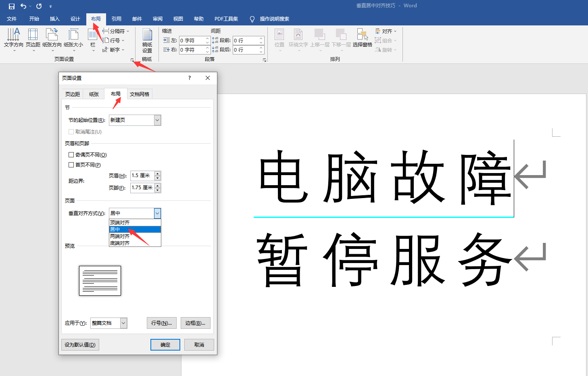Choose 底端对齐 from the list
The image size is (588, 376).
[x=135, y=243]
